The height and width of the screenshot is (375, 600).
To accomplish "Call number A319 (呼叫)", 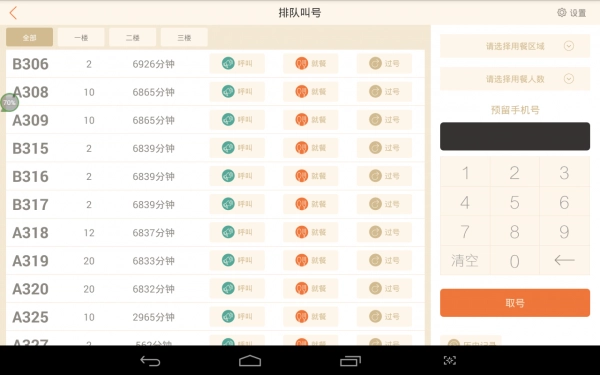I will pos(237,260).
